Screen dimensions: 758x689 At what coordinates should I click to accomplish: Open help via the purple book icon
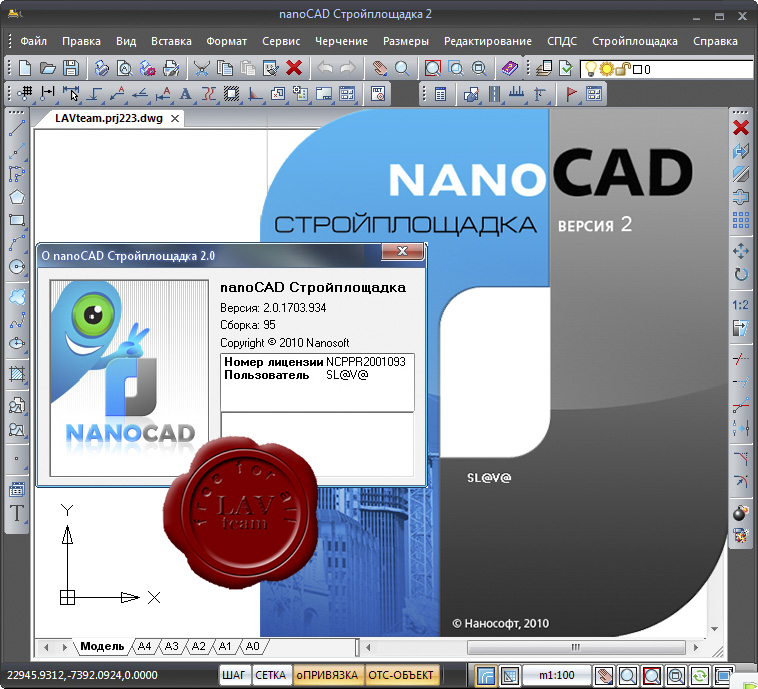(509, 68)
